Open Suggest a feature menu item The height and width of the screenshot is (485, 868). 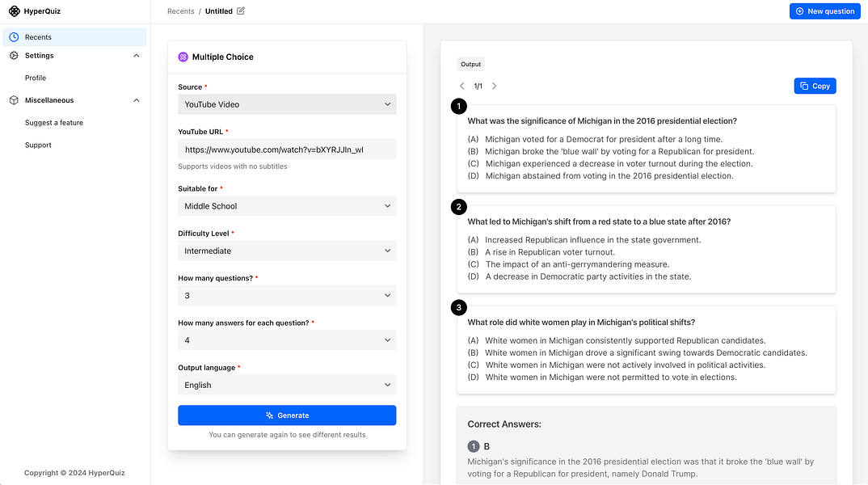pos(54,123)
